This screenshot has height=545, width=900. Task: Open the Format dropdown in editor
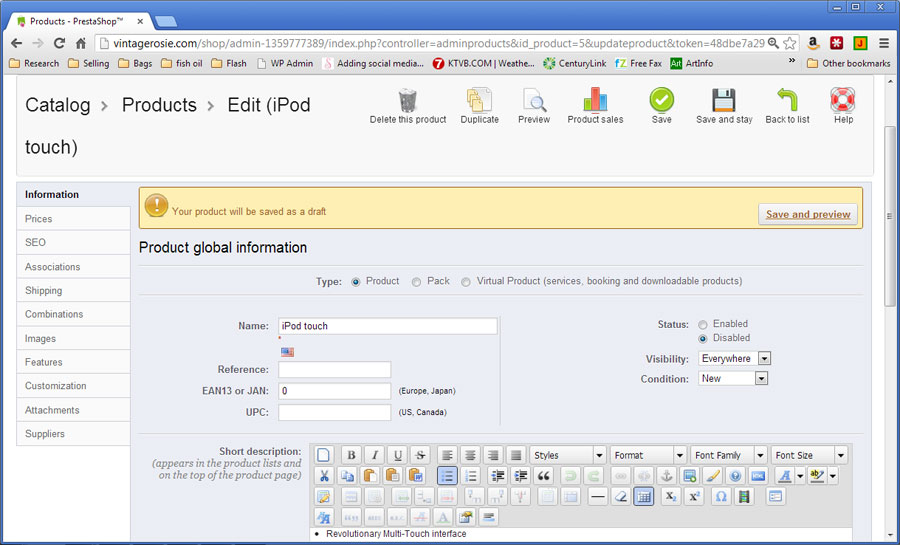point(648,455)
